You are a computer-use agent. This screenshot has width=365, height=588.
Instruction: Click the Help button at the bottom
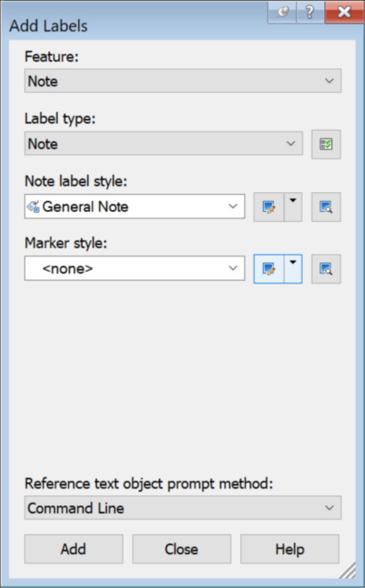coord(290,549)
